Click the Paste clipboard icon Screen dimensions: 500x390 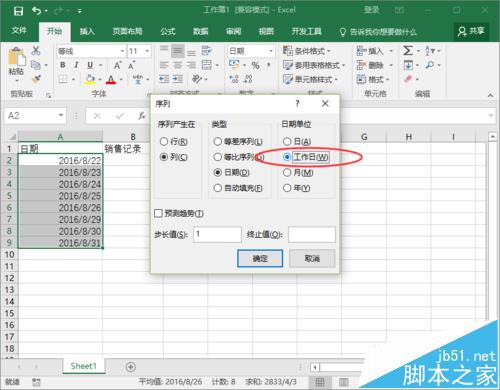[17, 57]
